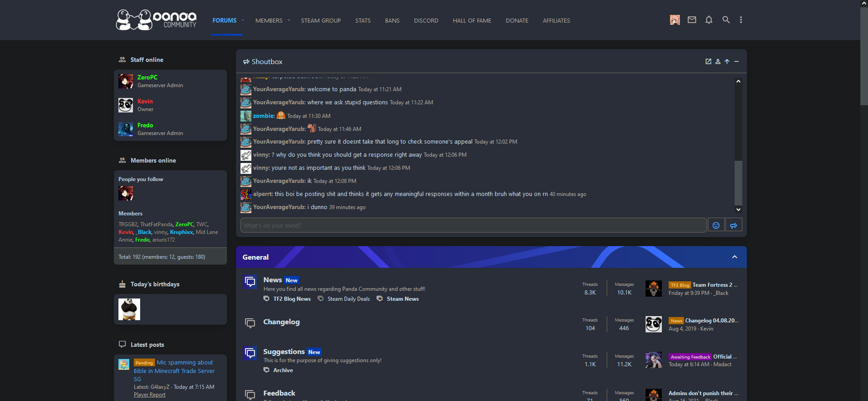Expand the Forums dropdown arrow
Image resolution: width=868 pixels, height=401 pixels.
(243, 20)
